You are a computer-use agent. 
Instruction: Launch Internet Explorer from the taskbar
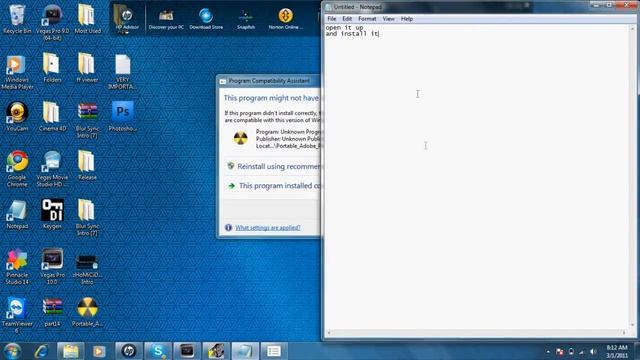[42, 351]
